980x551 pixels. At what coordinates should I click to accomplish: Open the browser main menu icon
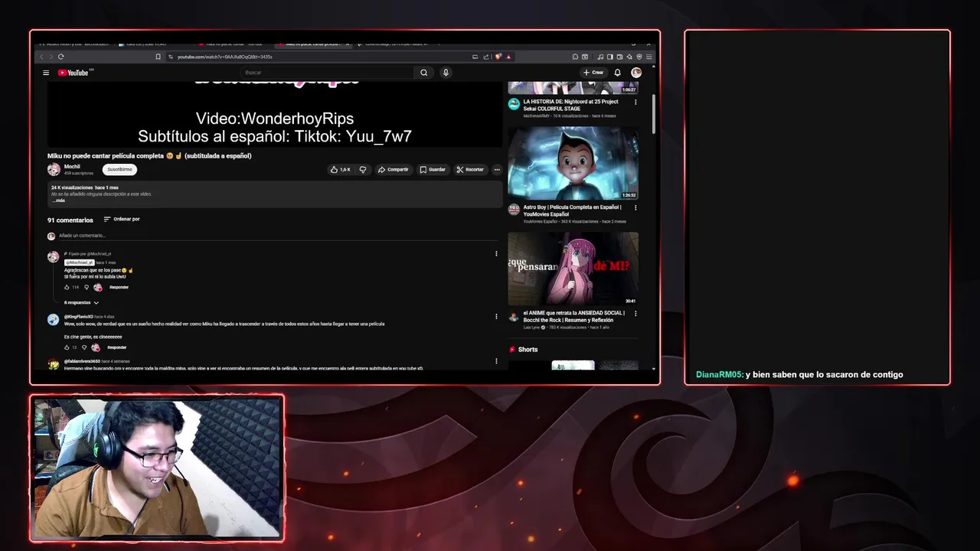(649, 57)
